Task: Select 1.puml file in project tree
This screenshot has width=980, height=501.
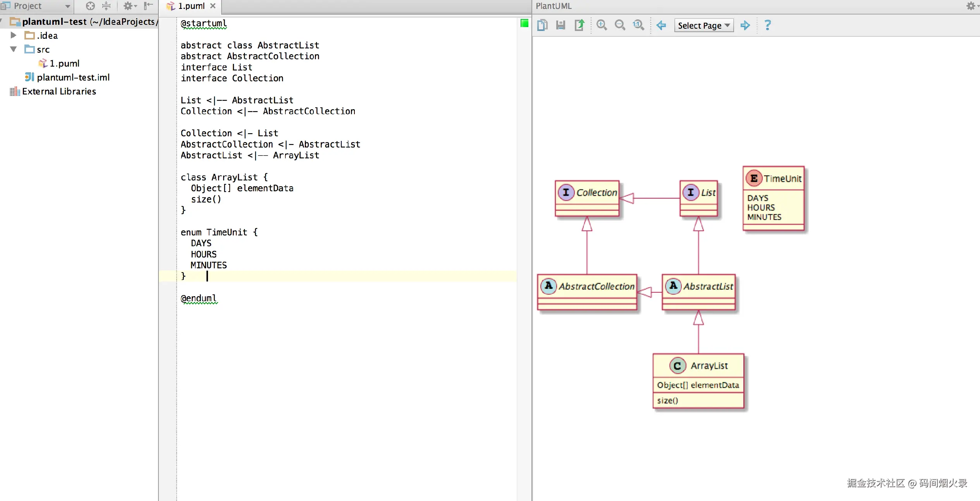Action: [x=64, y=63]
